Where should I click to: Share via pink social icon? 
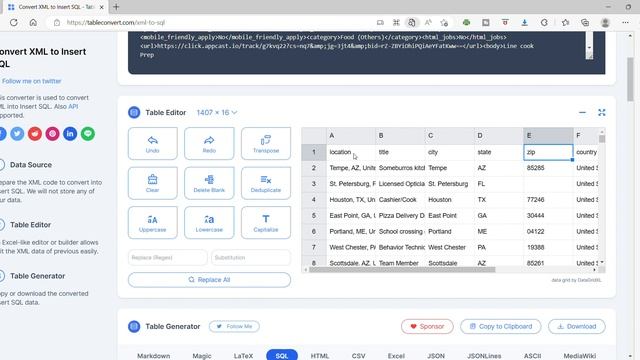tap(52, 133)
